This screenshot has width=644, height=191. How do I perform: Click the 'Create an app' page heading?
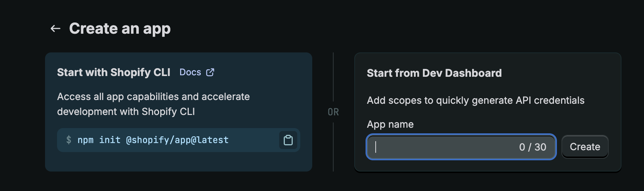(x=120, y=28)
